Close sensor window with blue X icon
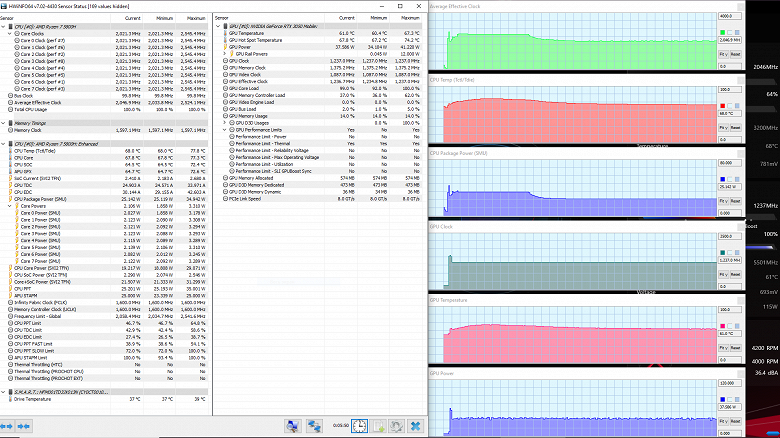The width and height of the screenshot is (780, 438). point(414,426)
